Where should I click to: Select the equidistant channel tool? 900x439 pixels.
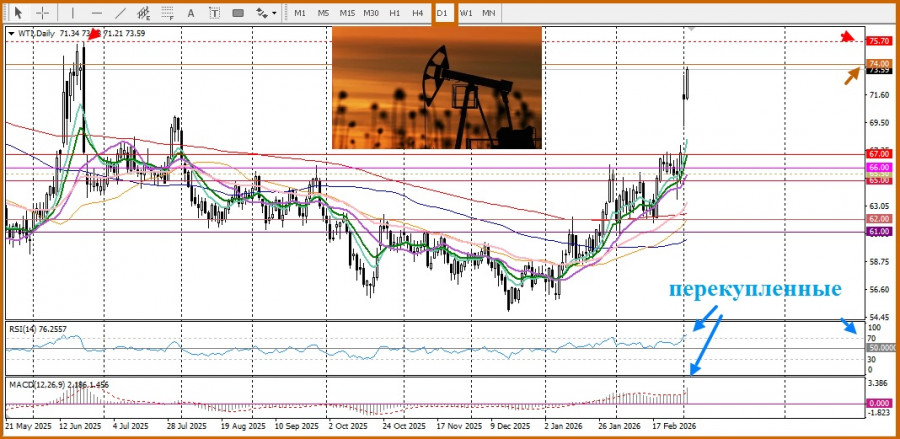point(144,13)
